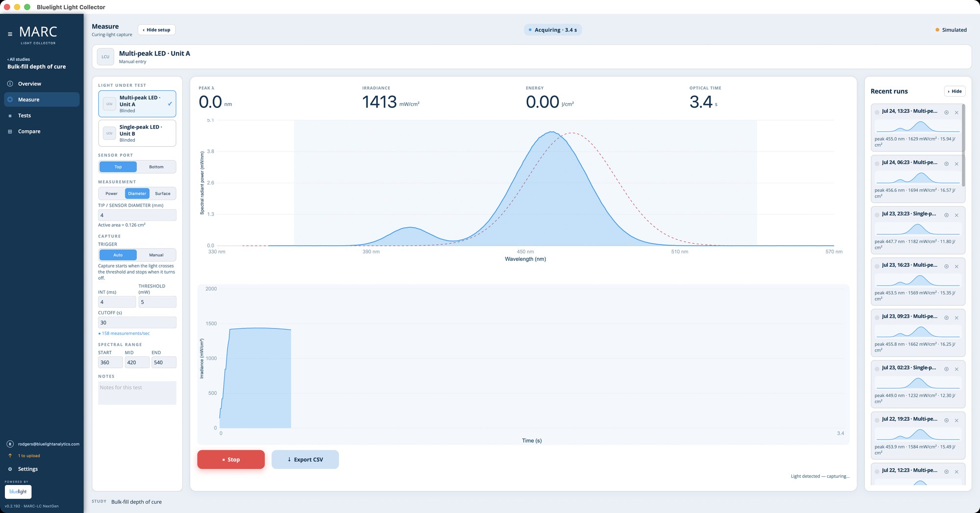Click the plus icon on Jul 22, 19:23 run
Image resolution: width=980 pixels, height=513 pixels.
pyautogui.click(x=947, y=421)
